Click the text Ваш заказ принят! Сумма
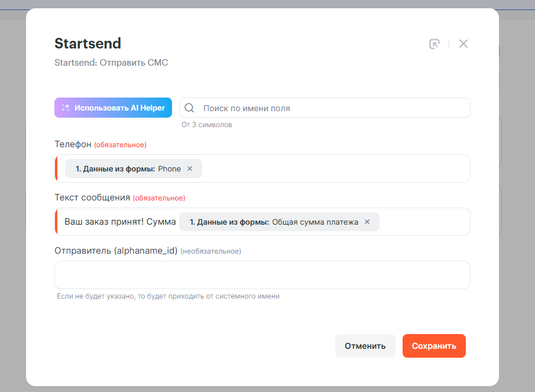The height and width of the screenshot is (392, 535). (120, 222)
